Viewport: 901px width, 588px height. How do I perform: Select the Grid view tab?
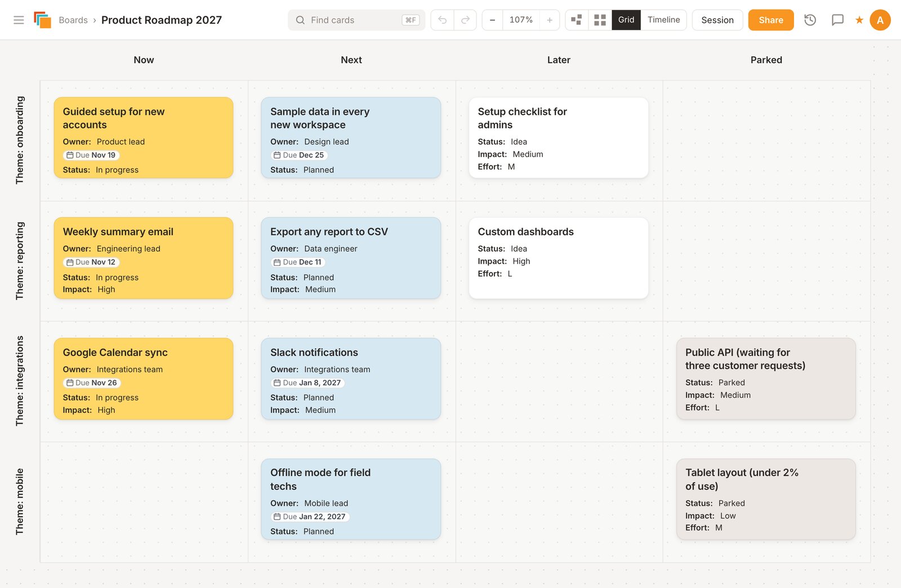[626, 20]
